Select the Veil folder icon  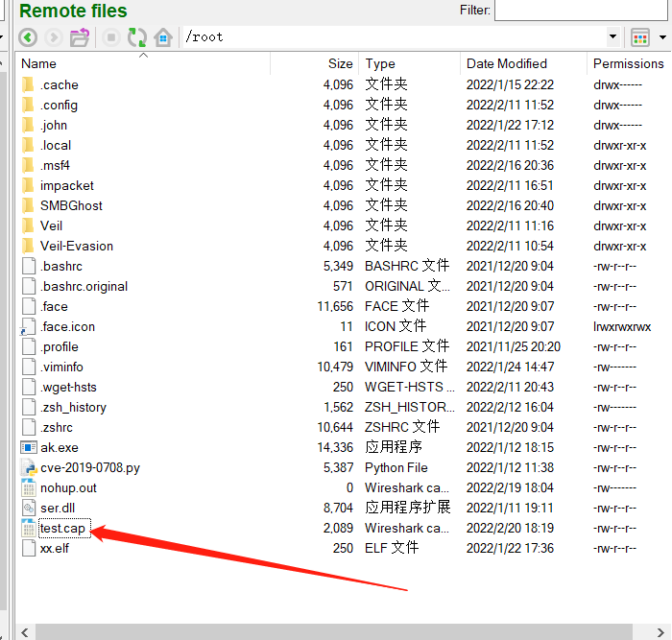[x=28, y=225]
